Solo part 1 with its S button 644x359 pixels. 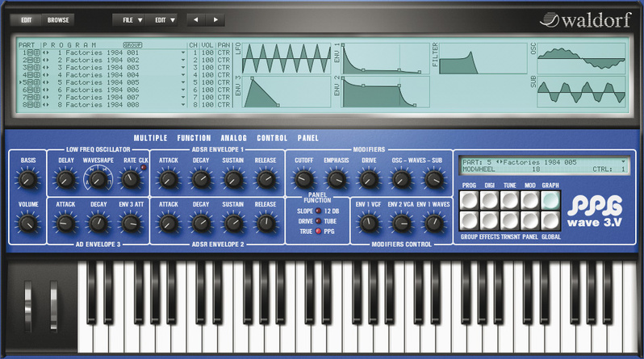(x=36, y=52)
